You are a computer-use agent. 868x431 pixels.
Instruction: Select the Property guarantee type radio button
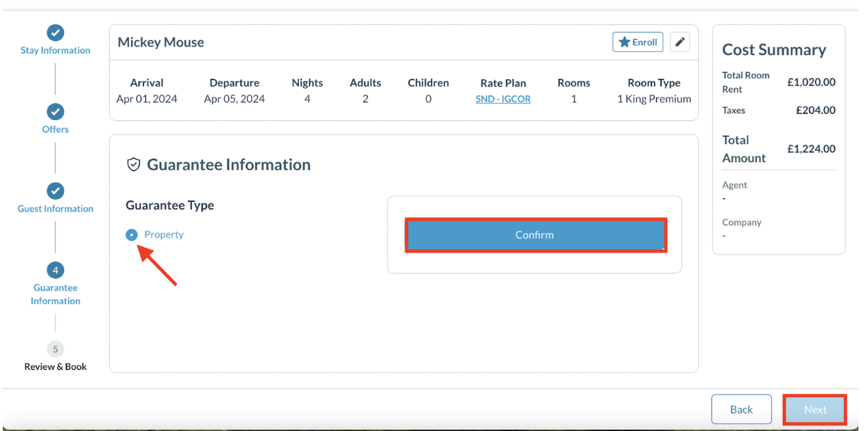pyautogui.click(x=132, y=235)
